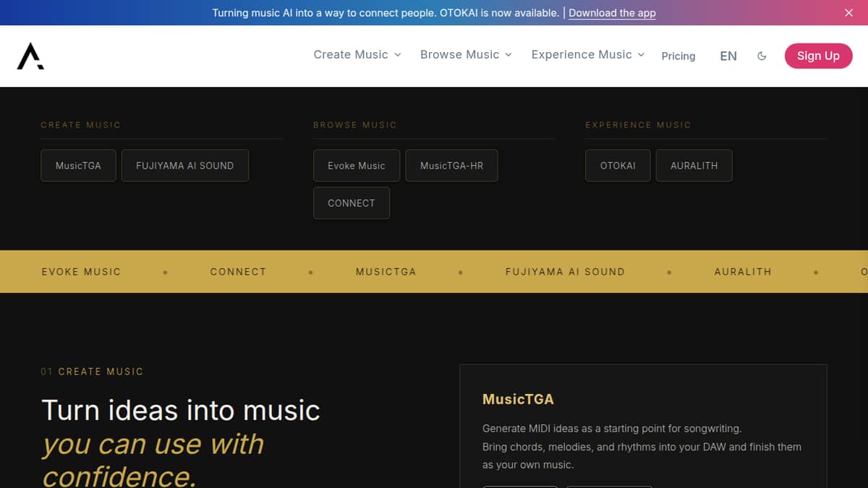Click the Sign Up button
868x488 pixels.
[x=818, y=56]
